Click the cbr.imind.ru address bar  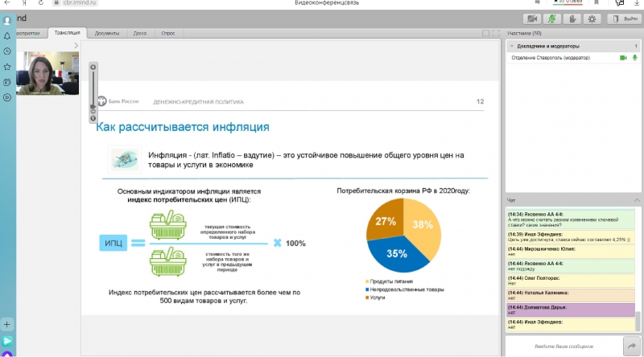pos(79,3)
